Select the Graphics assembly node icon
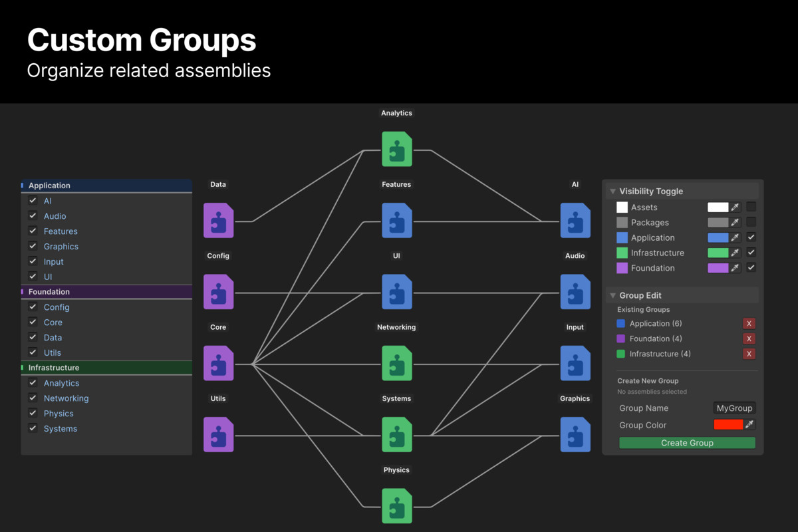 [x=575, y=434]
